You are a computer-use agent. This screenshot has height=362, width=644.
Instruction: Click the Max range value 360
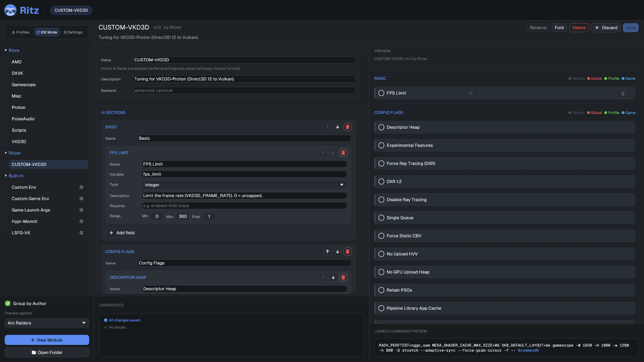coord(182,217)
